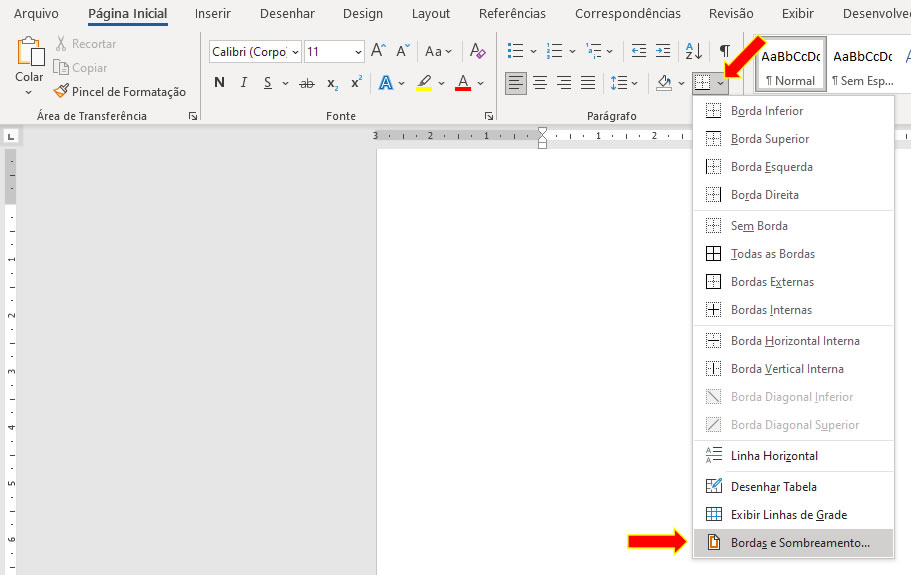Screen dimensions: 911x575
Task: Click the Copiar icon
Action: 61,67
